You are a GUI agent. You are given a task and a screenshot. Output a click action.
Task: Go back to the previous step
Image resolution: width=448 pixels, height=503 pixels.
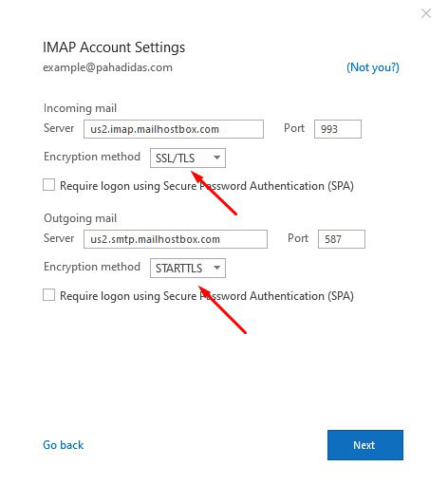click(64, 445)
